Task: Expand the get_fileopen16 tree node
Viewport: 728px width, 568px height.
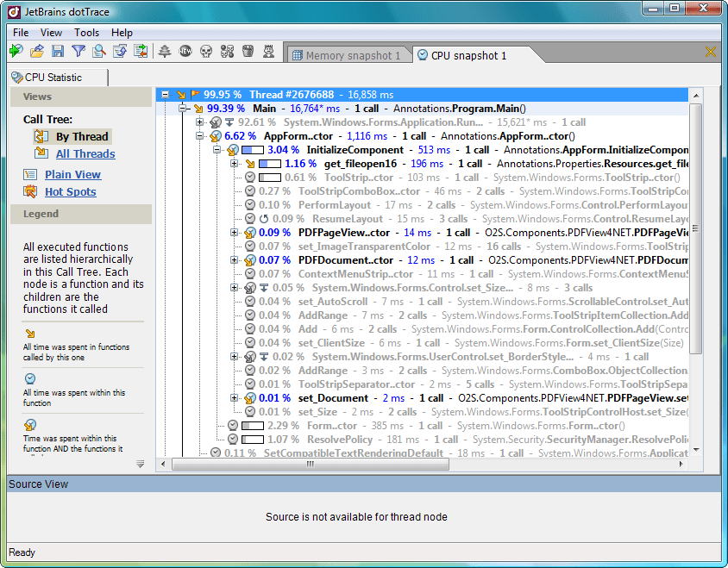Action: tap(235, 164)
